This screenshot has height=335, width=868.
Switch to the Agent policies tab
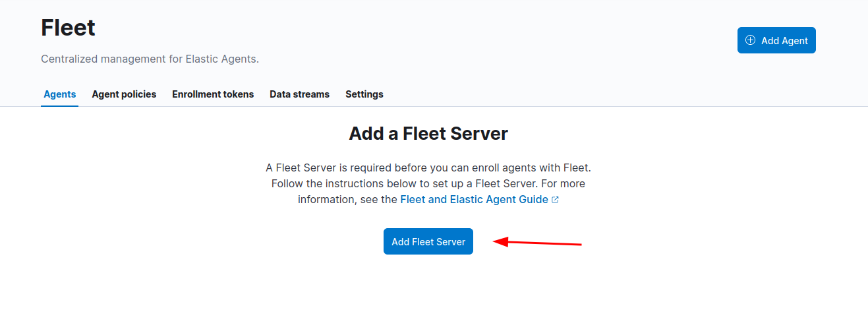tap(124, 94)
